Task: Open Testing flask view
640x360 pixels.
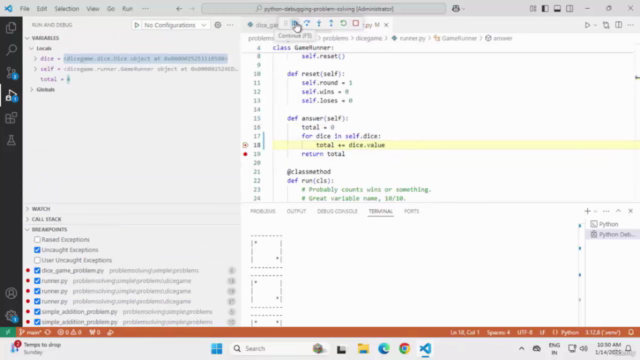Action: point(11,140)
